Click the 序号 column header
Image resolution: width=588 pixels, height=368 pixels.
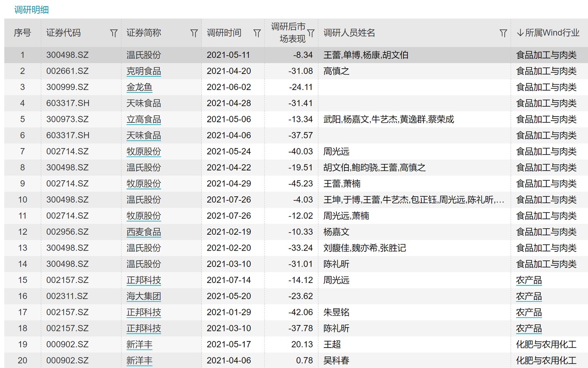click(22, 33)
